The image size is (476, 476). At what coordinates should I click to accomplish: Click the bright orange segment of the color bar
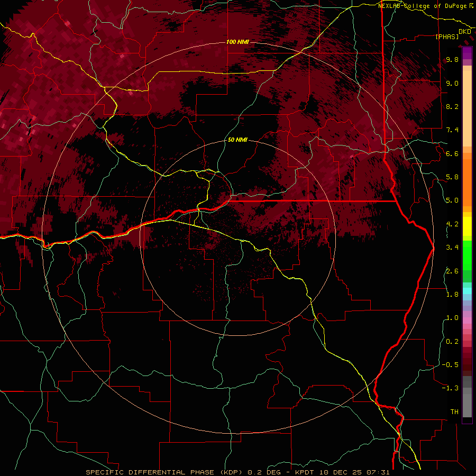click(x=467, y=182)
